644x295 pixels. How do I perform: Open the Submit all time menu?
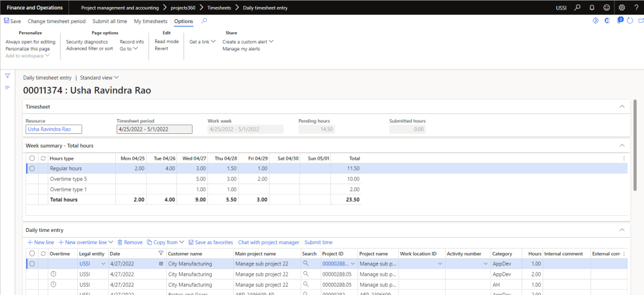pos(110,21)
